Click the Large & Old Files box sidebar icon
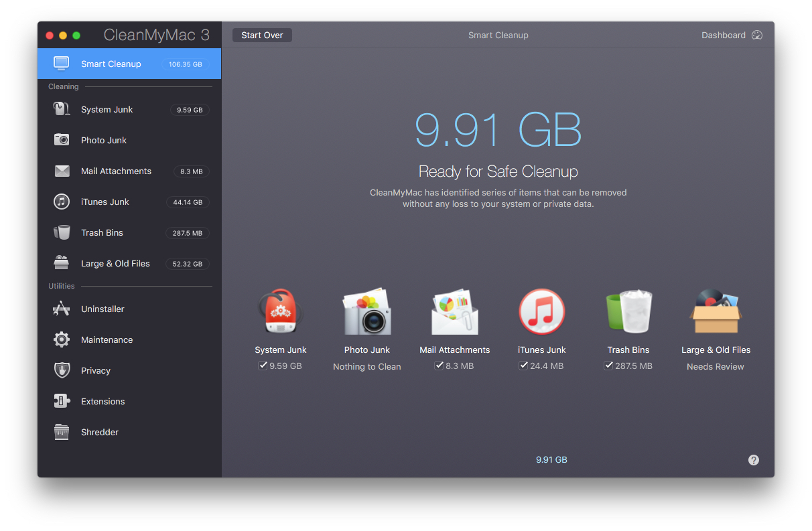Viewport: 812px width, 531px height. (x=62, y=262)
